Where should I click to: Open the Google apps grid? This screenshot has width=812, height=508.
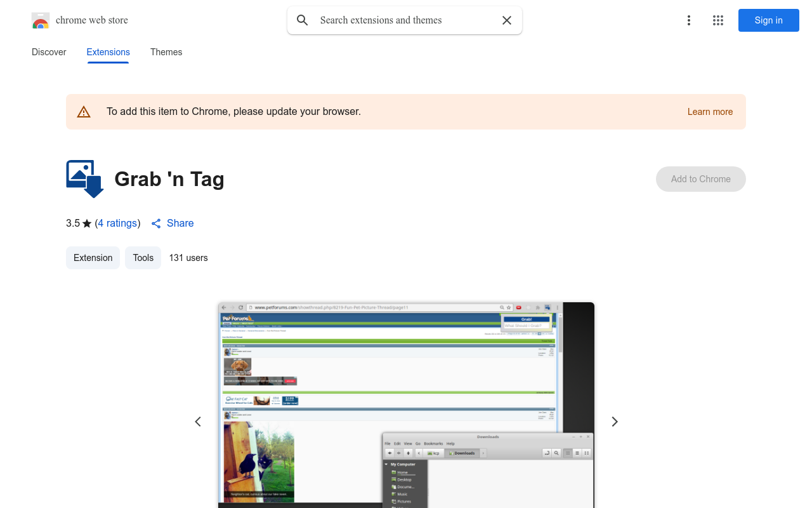pos(718,20)
